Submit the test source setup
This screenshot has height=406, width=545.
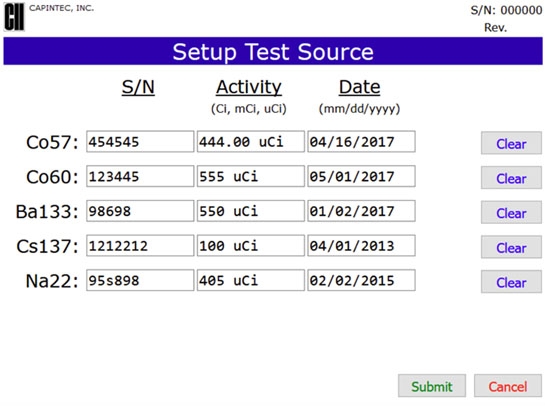[x=432, y=386]
